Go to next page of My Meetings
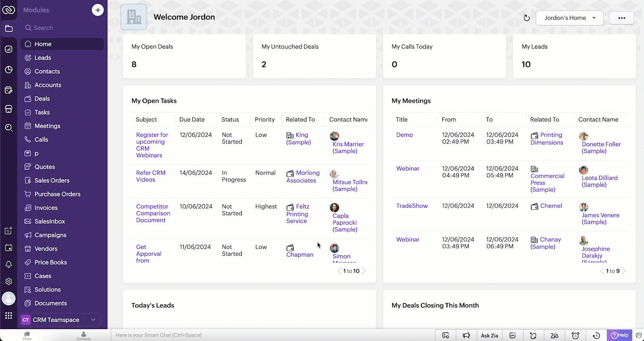Screen dimensions: 644x341 pyautogui.click(x=624, y=271)
